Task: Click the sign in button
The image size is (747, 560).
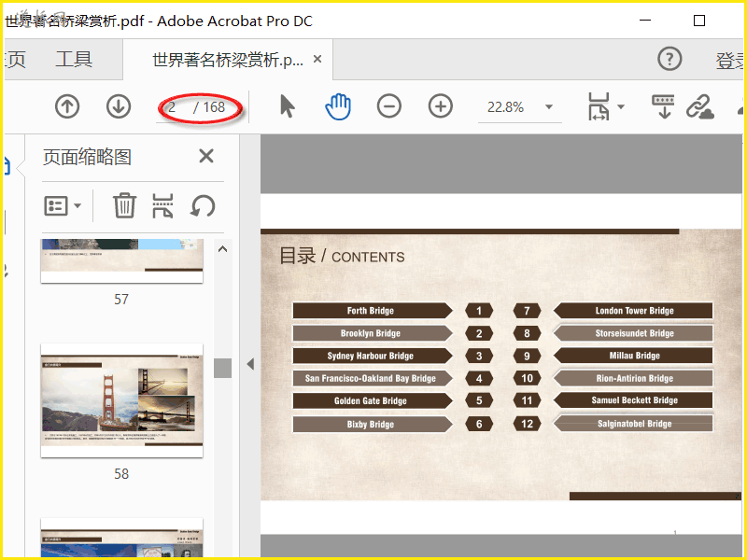Action: [x=729, y=61]
